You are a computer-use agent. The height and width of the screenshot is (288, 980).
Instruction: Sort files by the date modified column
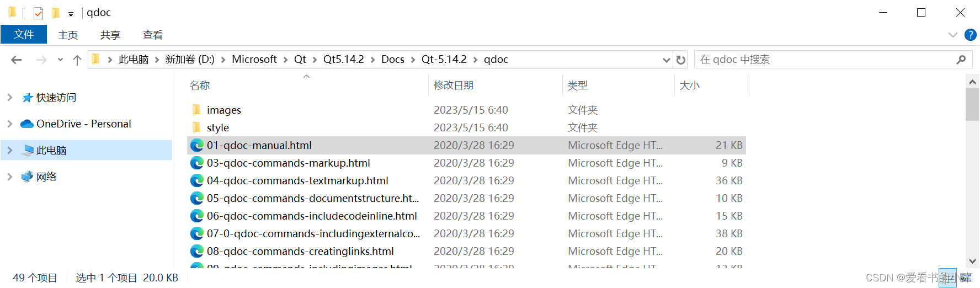click(454, 86)
